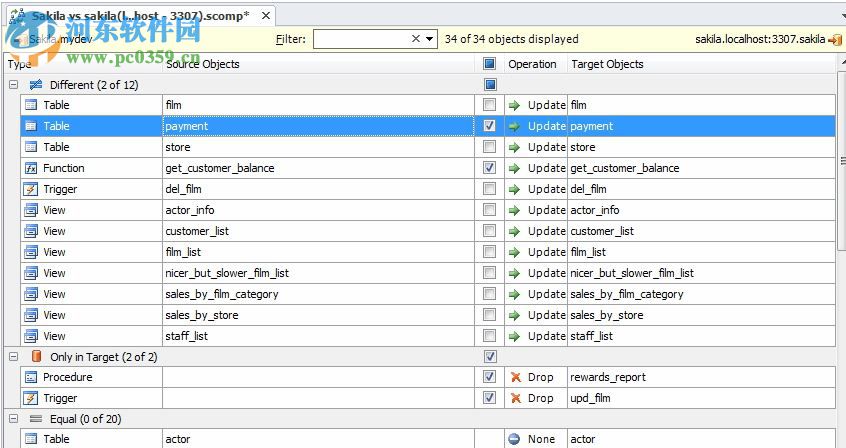This screenshot has height=448, width=846.
Task: Uncheck the payment table checkbox
Action: coord(489,126)
